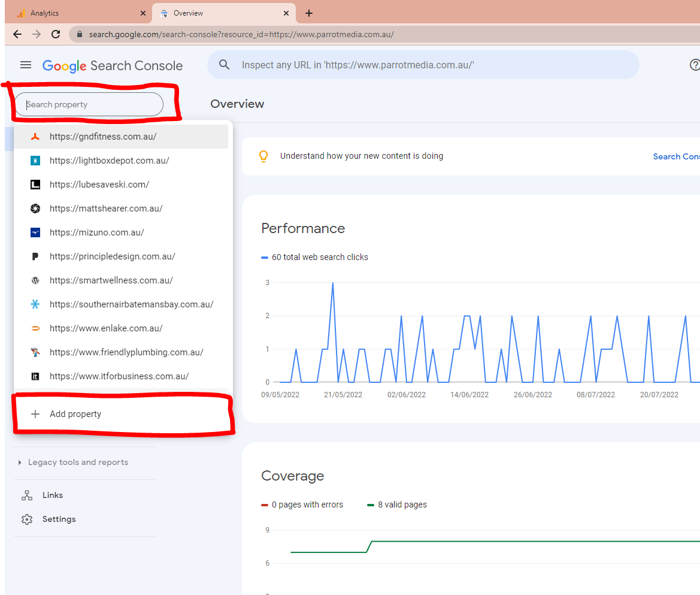Open the hamburger main menu
The image size is (700, 595).
click(25, 65)
